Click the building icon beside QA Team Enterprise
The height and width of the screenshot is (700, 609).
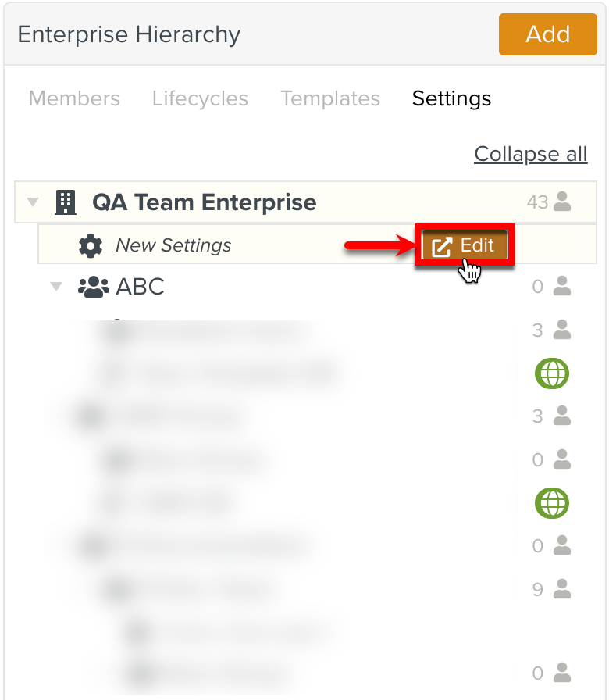tap(66, 202)
